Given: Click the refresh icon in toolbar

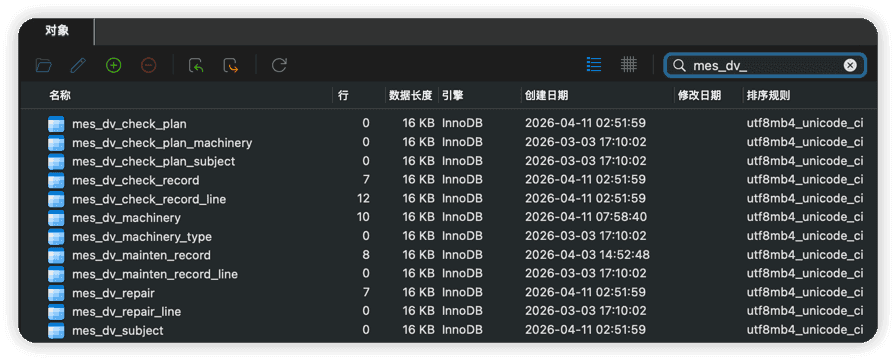Looking at the screenshot, I should 279,65.
